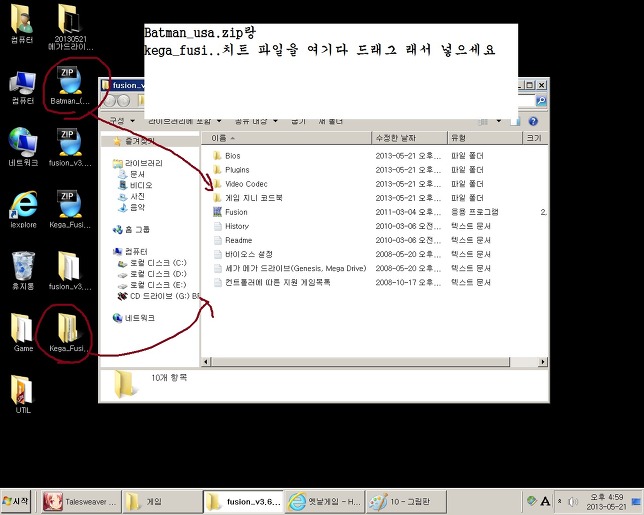
Task: Select the 휴지통 recycle bin icon
Action: pos(23,271)
